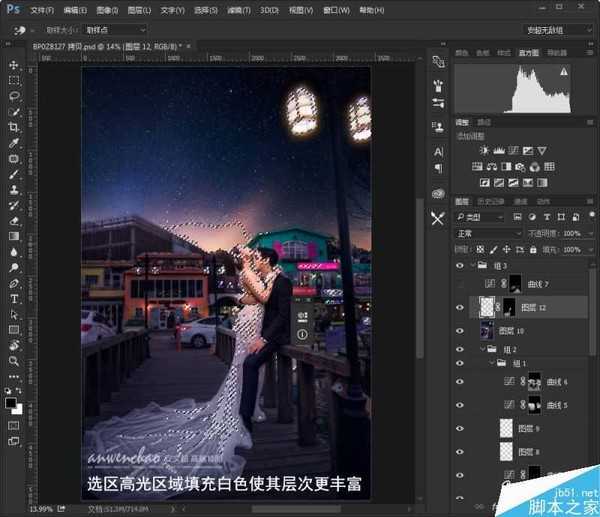Add a Photo Filter adjustment

tap(520, 166)
